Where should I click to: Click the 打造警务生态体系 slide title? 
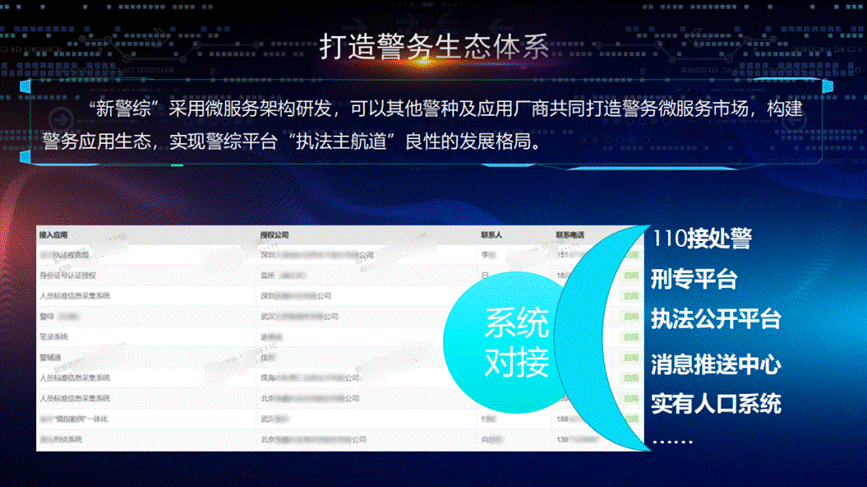coord(433,48)
